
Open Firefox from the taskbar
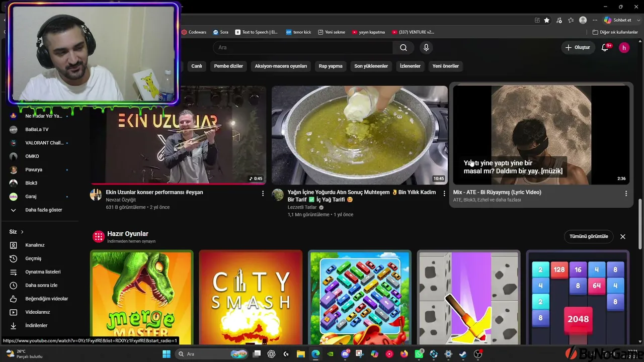point(404,354)
